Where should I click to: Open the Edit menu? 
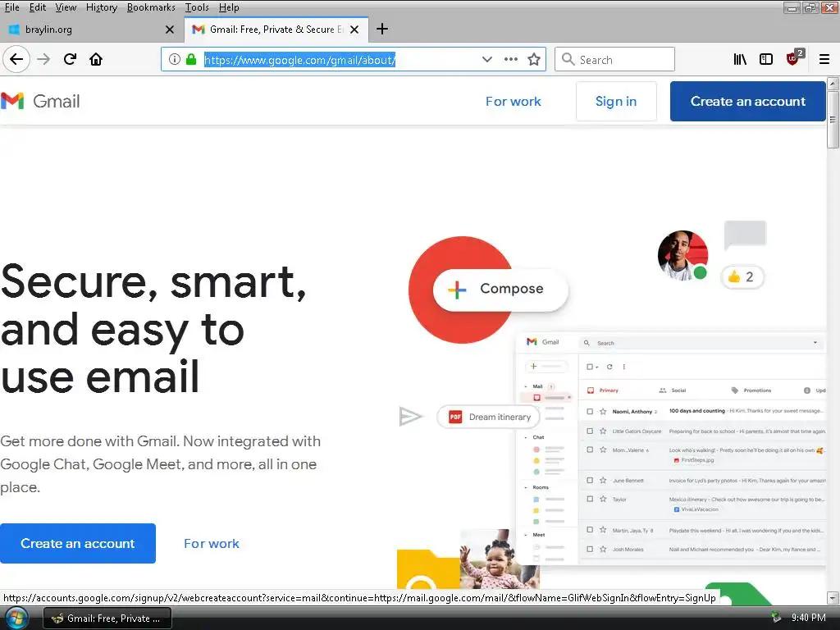(x=37, y=7)
